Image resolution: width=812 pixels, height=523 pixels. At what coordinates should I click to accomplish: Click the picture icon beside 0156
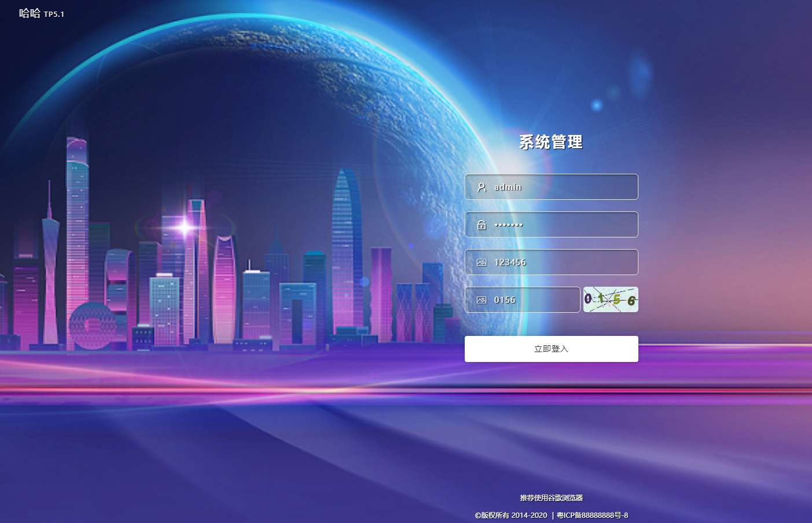(482, 300)
